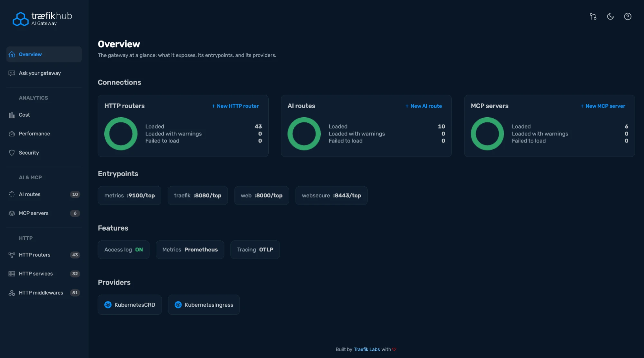Toggle dark mode moon icon
Screen dimensions: 644x358
610,16
